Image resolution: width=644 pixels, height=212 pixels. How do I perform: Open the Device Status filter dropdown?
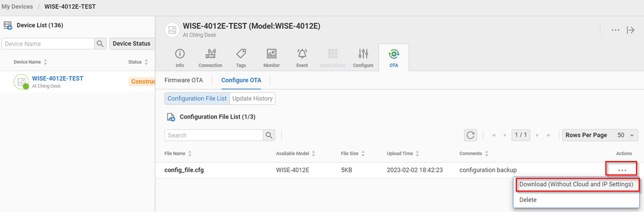tap(131, 43)
